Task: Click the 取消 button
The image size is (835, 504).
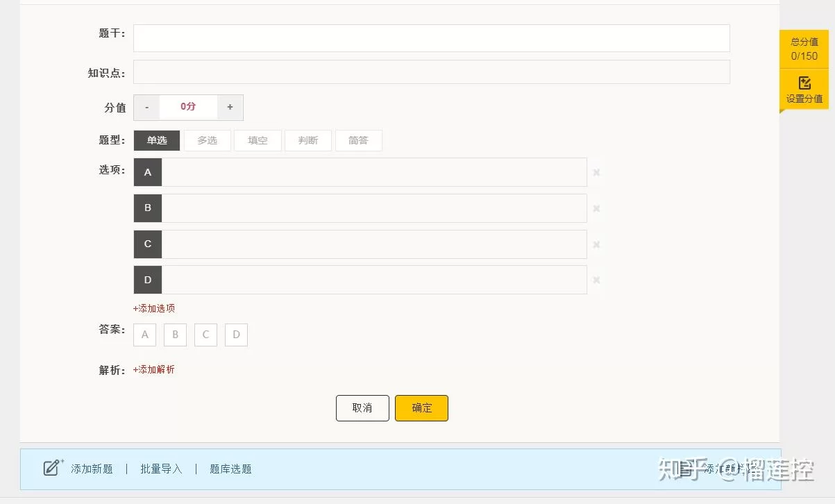Action: tap(362, 408)
